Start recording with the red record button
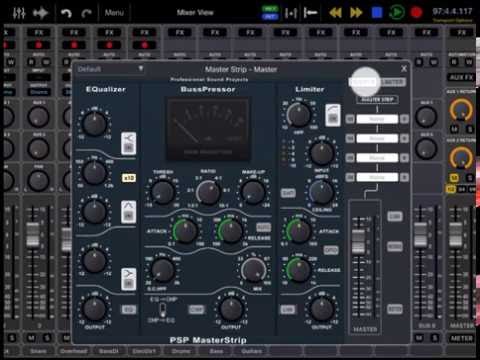This screenshot has height=360, width=480. (416, 13)
